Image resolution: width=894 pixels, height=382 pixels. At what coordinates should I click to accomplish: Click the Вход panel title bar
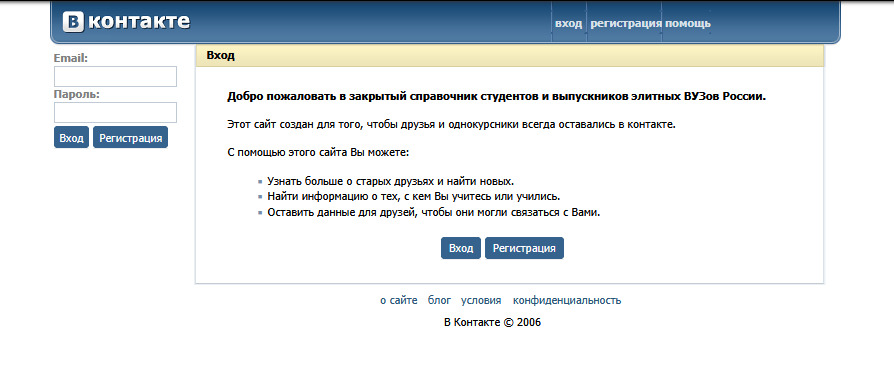510,56
